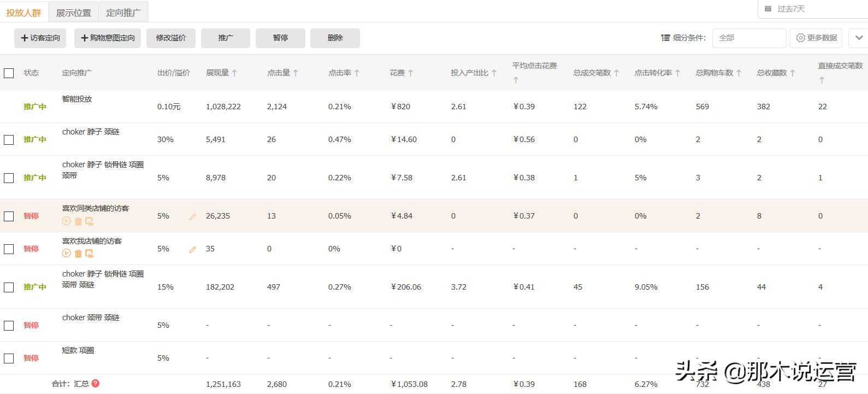The height and width of the screenshot is (394, 868).
Task: Click the 删除 button
Action: pyautogui.click(x=335, y=38)
